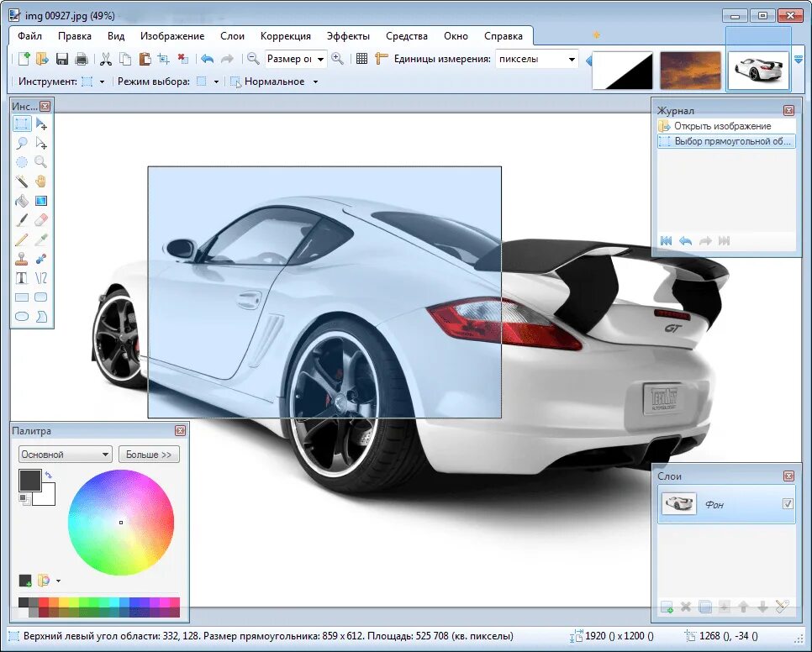Open the Основной color dropdown in palette
812x652 pixels.
65,455
